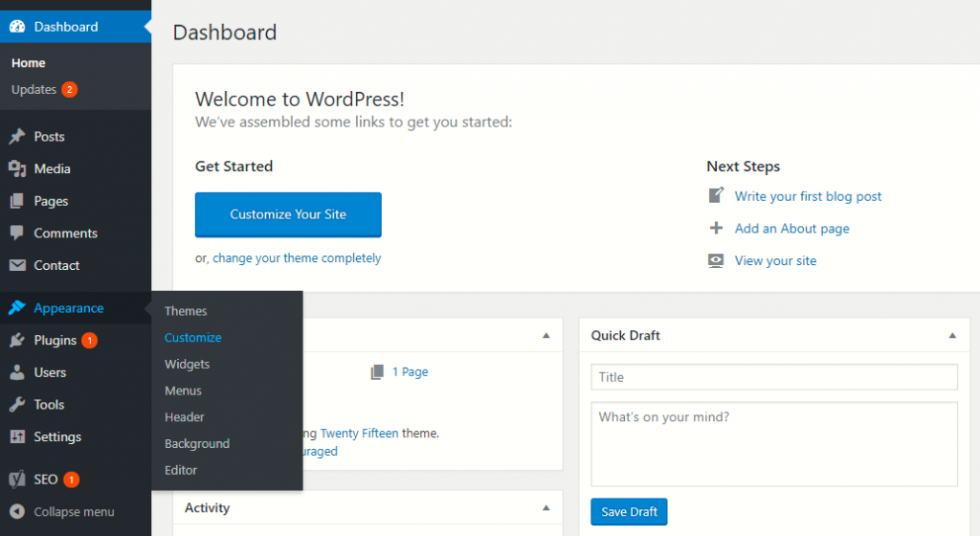Click the Yoast SEO icon in sidebar
The width and height of the screenshot is (980, 536).
(17, 480)
